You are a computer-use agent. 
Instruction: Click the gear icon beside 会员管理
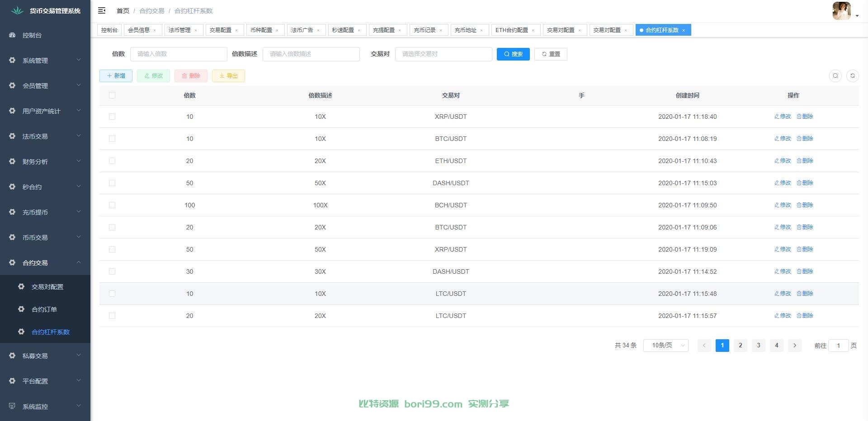tap(12, 85)
